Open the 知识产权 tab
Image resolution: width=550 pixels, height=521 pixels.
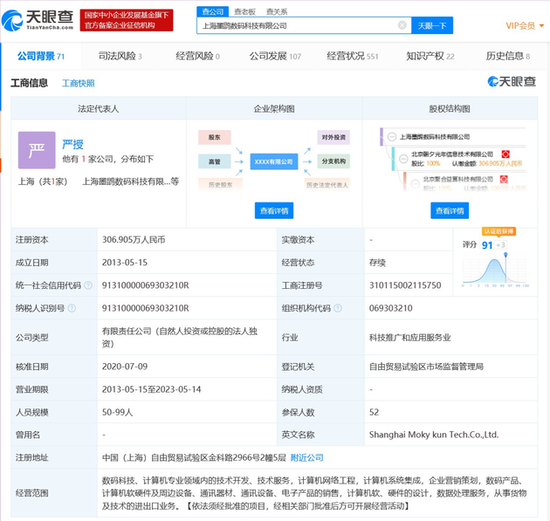[430, 56]
